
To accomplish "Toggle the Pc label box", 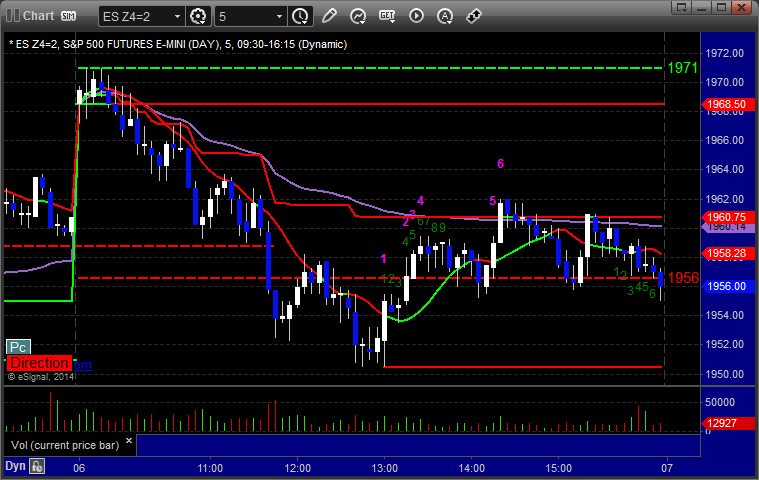I will pyautogui.click(x=18, y=347).
